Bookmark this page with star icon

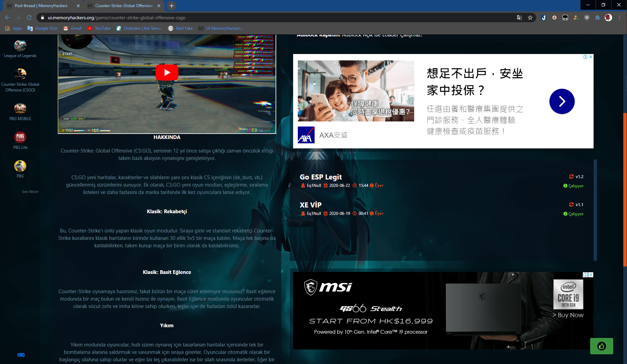[x=530, y=18]
